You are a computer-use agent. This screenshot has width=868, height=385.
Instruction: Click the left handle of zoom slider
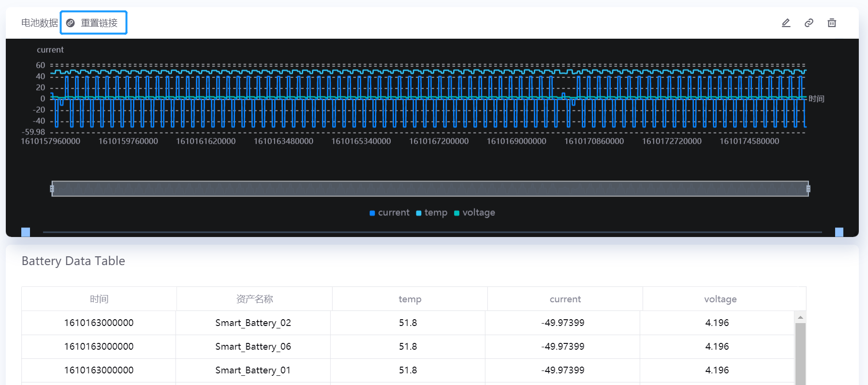point(52,189)
